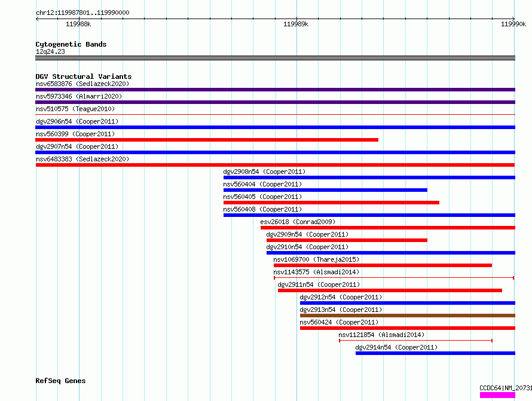Click the dgv2911n54 (Cooper2011) label

[x=319, y=284]
